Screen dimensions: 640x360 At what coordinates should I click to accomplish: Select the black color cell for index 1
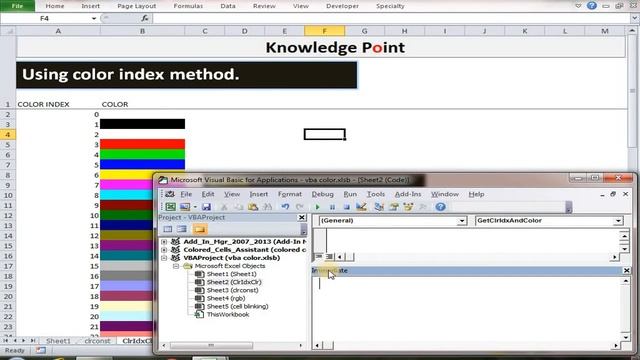pos(142,124)
